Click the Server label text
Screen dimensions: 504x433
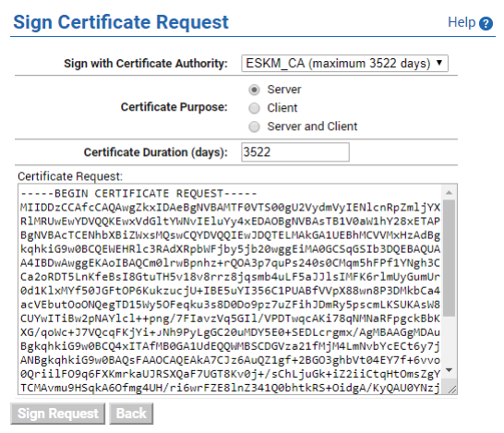(x=284, y=90)
